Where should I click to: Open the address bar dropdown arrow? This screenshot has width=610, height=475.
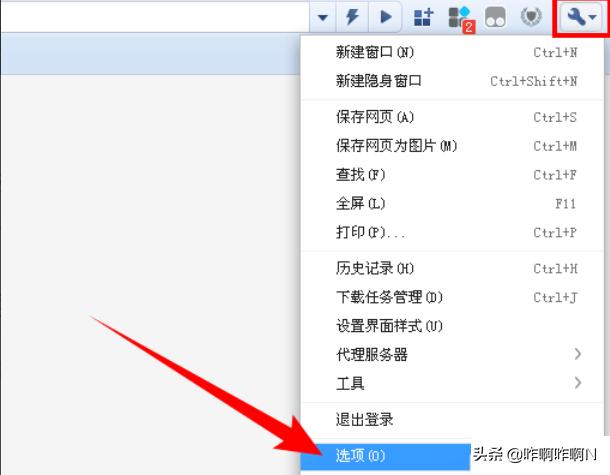click(x=323, y=17)
